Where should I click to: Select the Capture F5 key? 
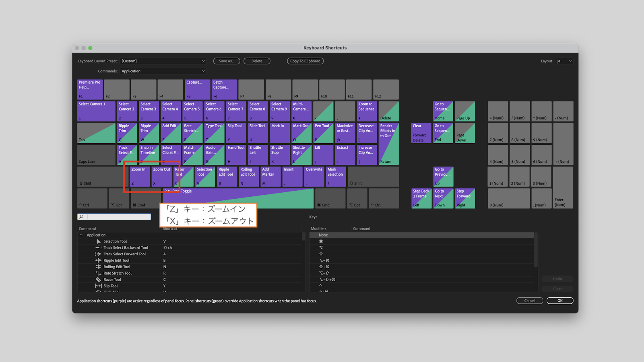(198, 89)
